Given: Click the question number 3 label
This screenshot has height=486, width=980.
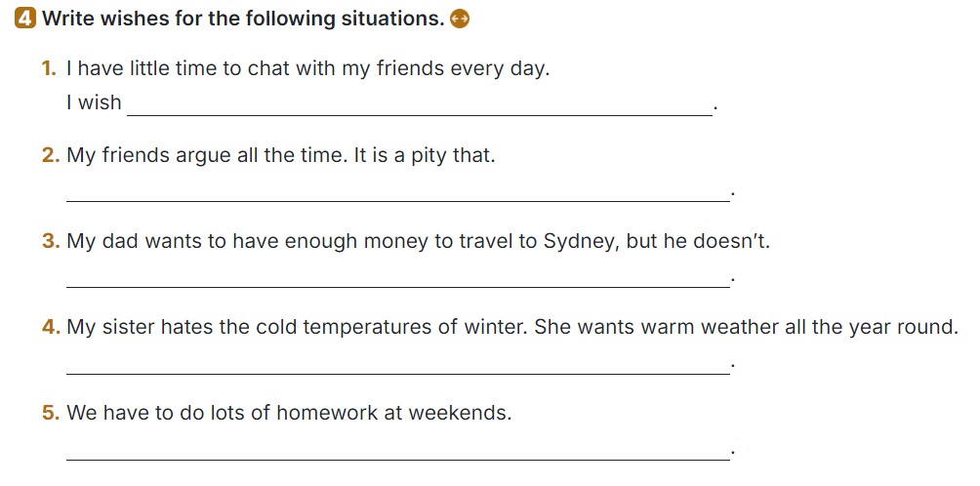Looking at the screenshot, I should [x=51, y=241].
